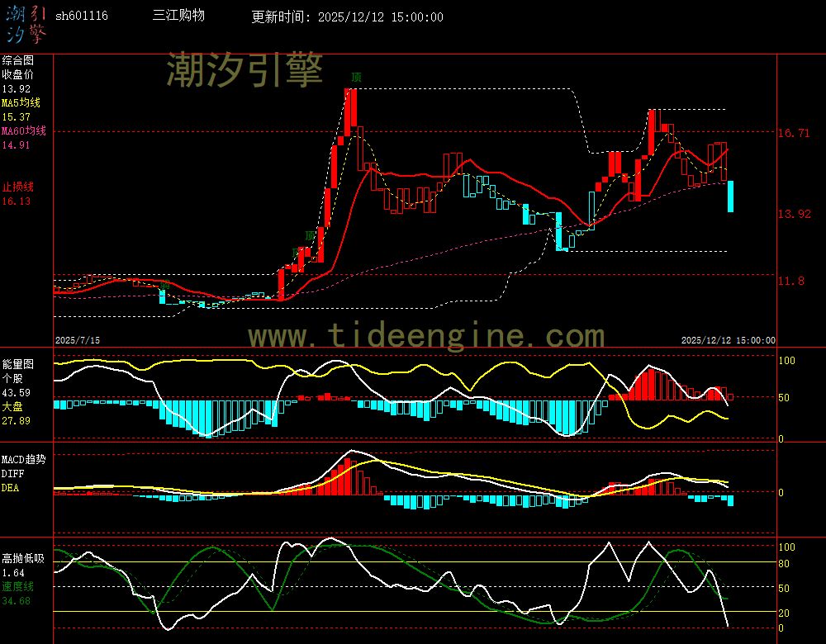Click the 收盘价 legend label

point(17,74)
